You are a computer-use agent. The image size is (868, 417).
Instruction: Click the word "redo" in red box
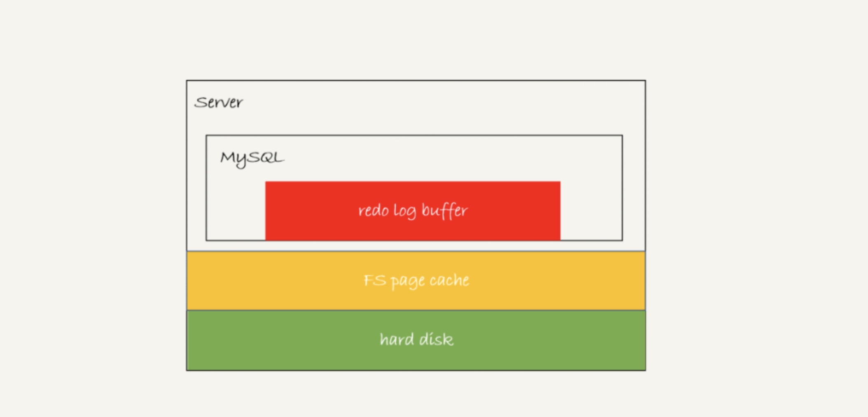[373, 211]
